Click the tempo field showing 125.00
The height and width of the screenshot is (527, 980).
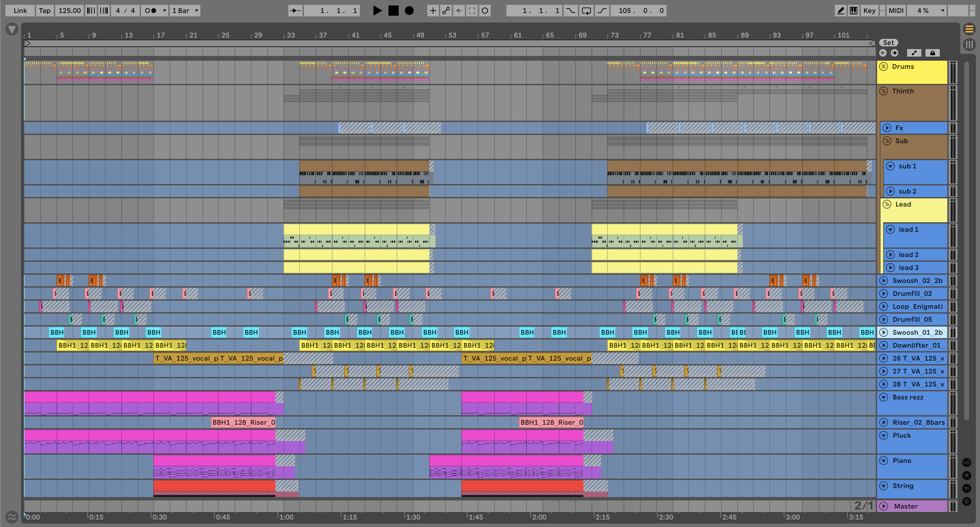click(x=70, y=11)
